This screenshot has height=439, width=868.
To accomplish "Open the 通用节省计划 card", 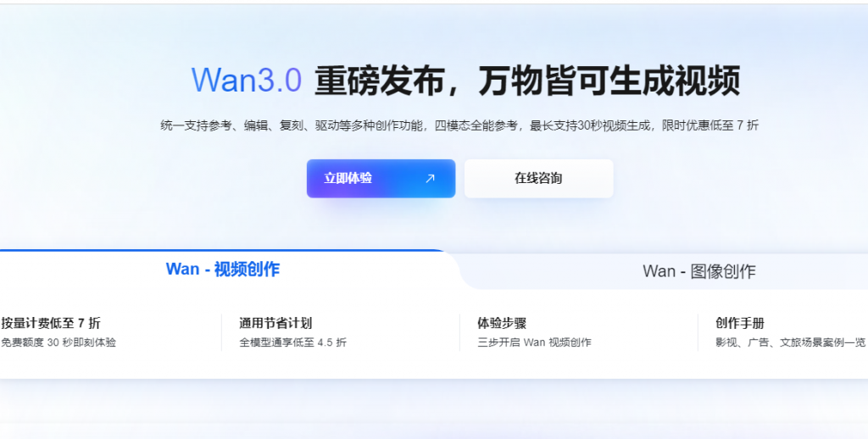I will pyautogui.click(x=341, y=332).
